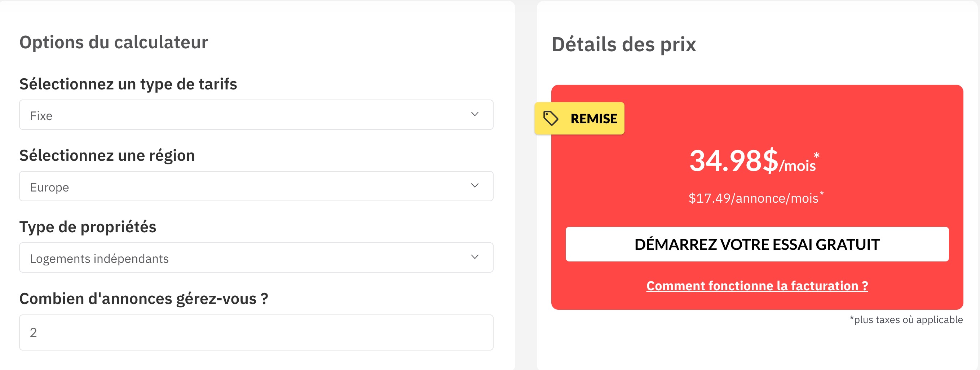
Task: Click the price tag icon in REMISE badge
Action: [551, 118]
